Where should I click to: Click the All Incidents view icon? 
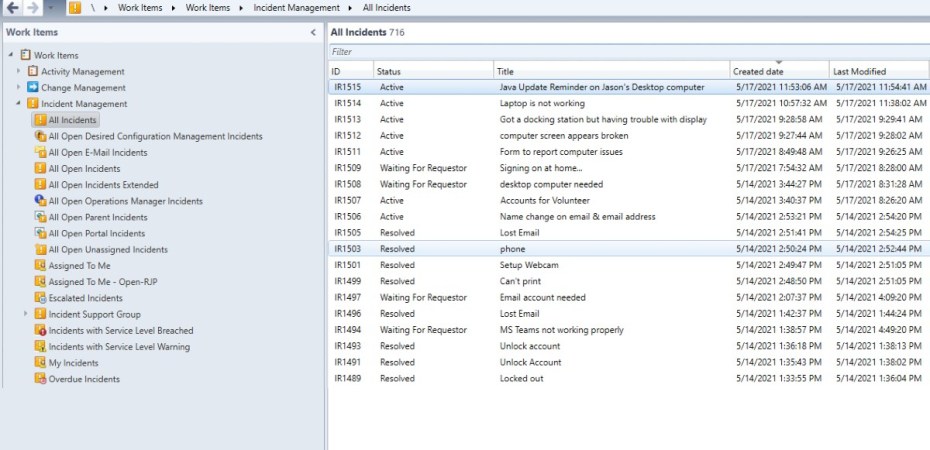[40, 120]
